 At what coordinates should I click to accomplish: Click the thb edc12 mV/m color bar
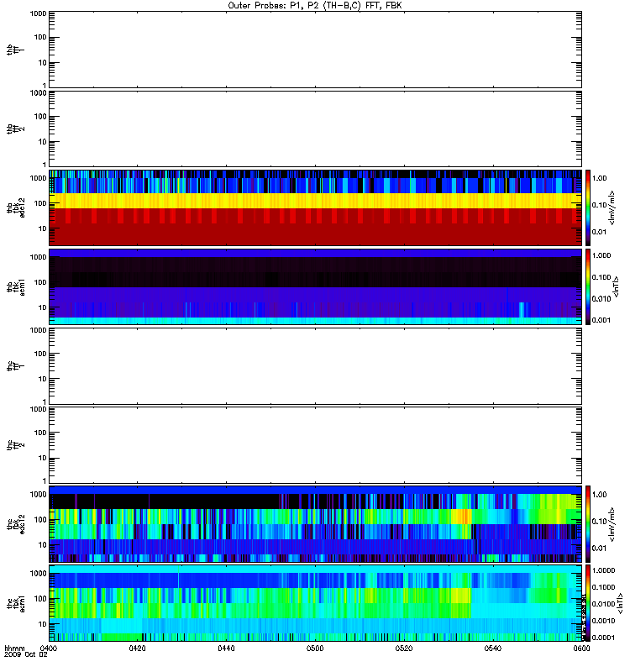(590, 207)
